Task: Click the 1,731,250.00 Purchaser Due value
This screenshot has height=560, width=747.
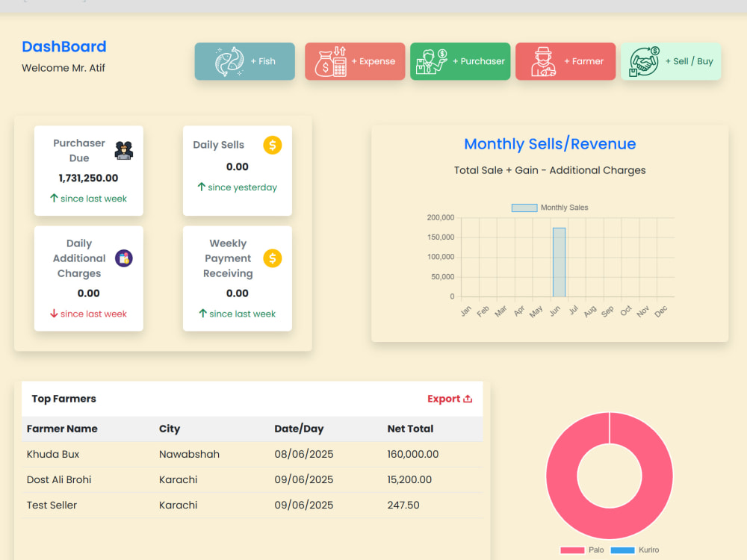Action: pos(89,178)
